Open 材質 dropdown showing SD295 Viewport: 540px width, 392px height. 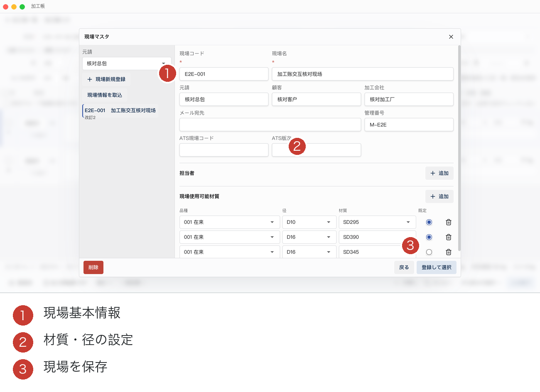(377, 222)
